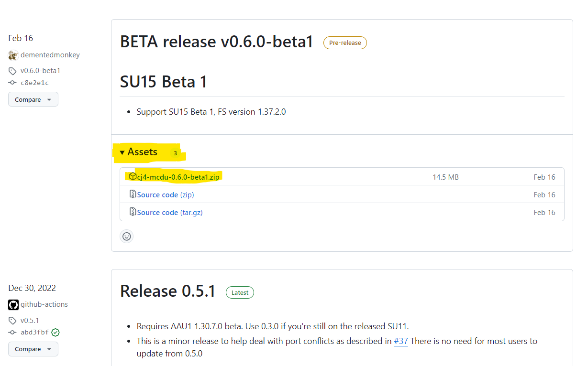Click the file-zip icon for Source code (zip)
This screenshot has height=366, width=588.
[x=133, y=194]
